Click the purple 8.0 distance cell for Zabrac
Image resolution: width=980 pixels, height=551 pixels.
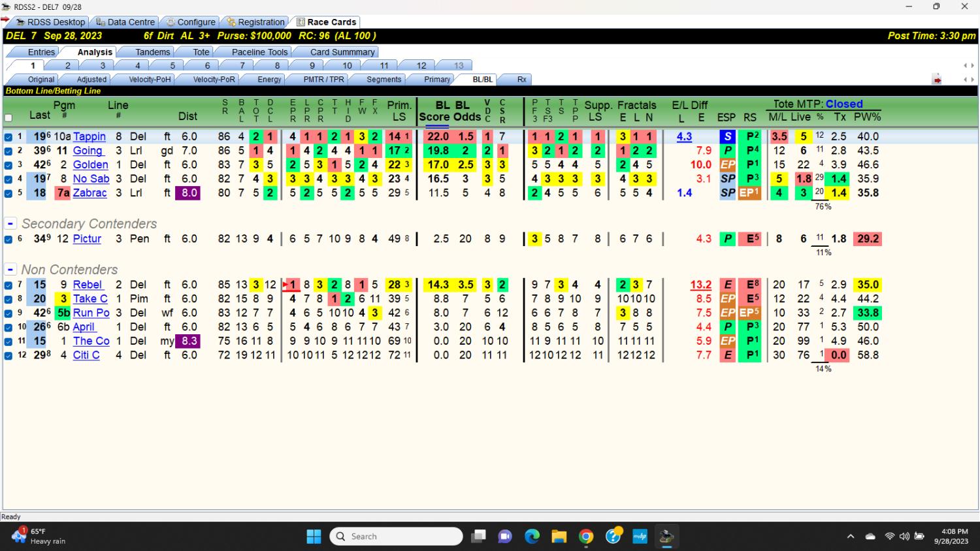(x=188, y=193)
